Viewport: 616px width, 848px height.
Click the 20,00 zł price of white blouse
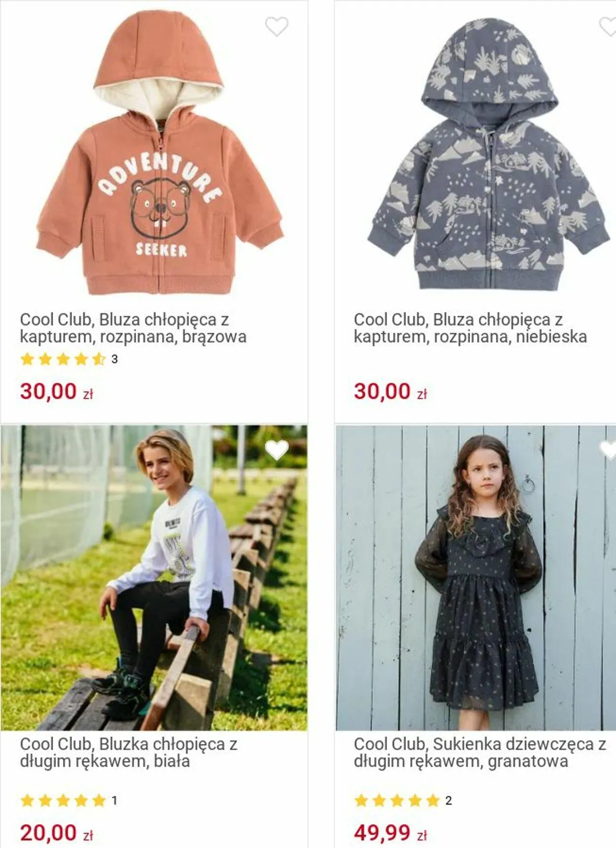(x=56, y=833)
